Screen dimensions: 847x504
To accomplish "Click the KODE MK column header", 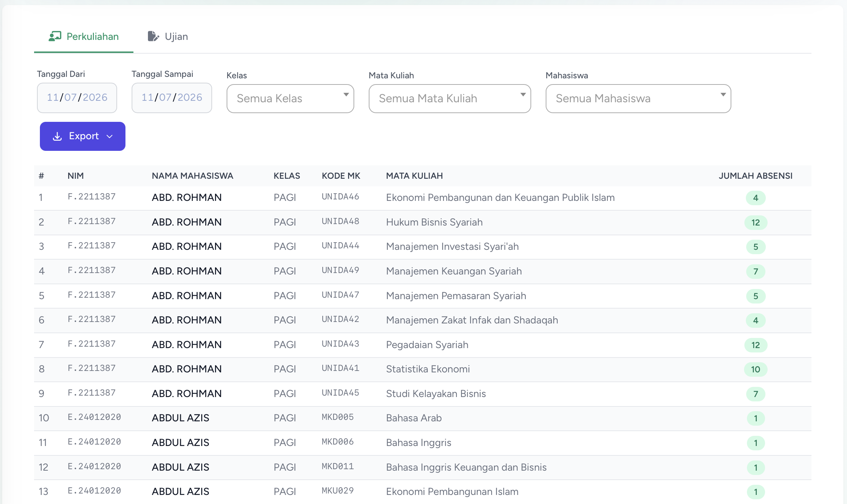I will pyautogui.click(x=341, y=176).
